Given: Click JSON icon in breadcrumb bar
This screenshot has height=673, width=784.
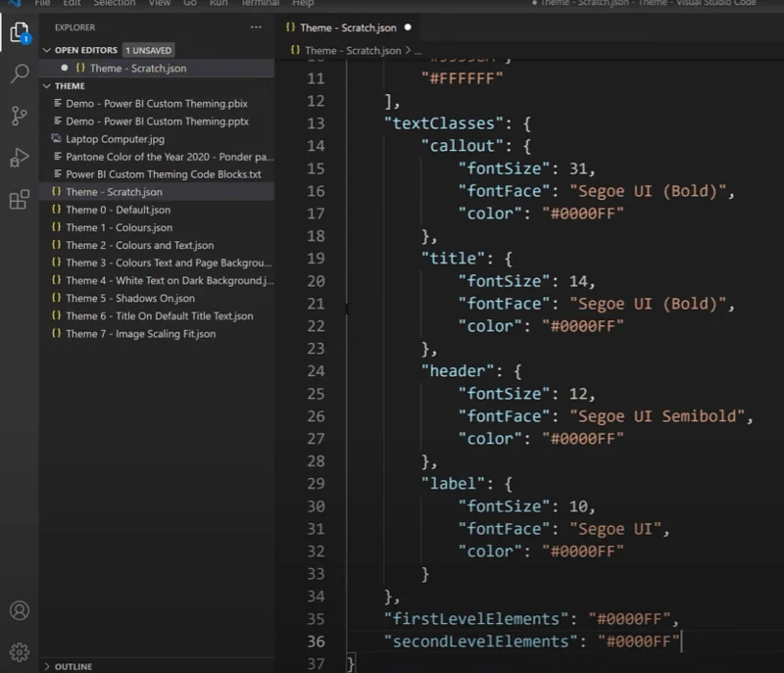Looking at the screenshot, I should coord(296,50).
